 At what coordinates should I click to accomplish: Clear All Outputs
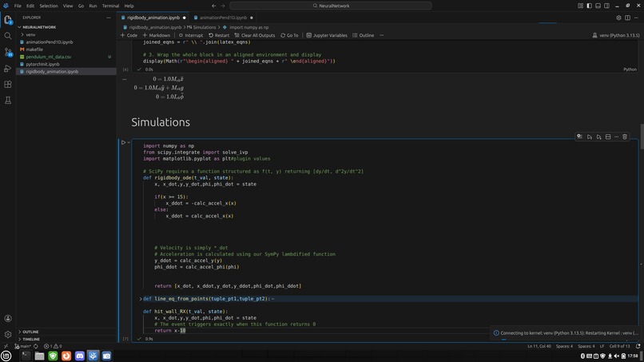(255, 35)
